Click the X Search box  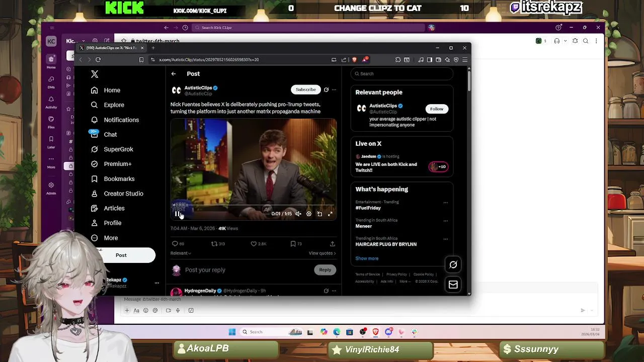401,74
